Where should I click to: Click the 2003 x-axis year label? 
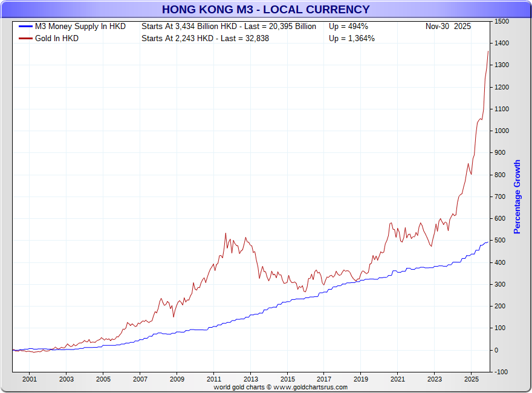tap(66, 379)
